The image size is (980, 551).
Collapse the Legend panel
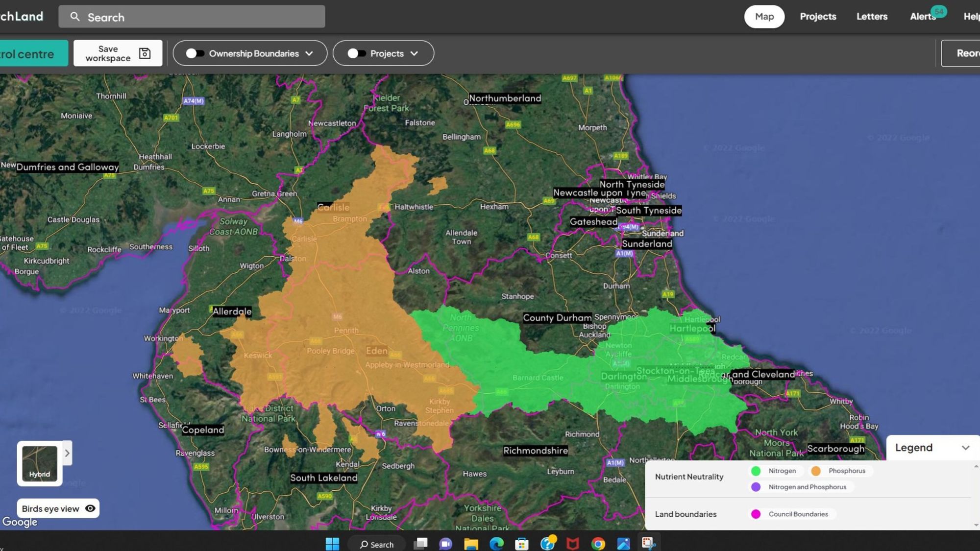[x=966, y=447]
